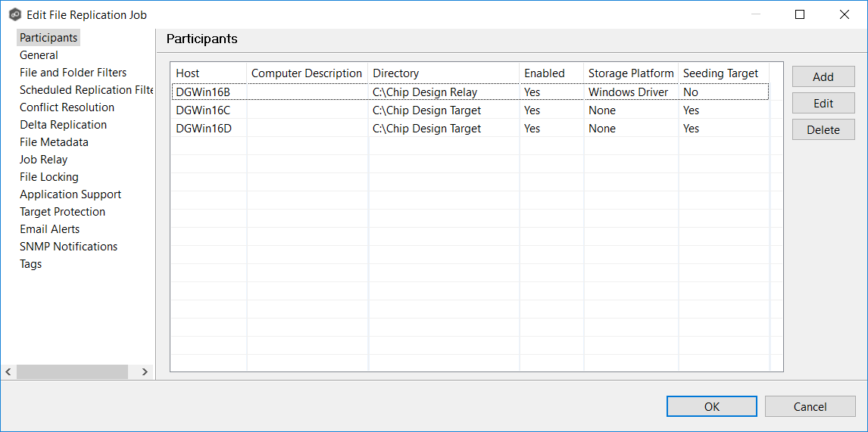
Task: Confirm changes with the OK button
Action: (x=711, y=406)
